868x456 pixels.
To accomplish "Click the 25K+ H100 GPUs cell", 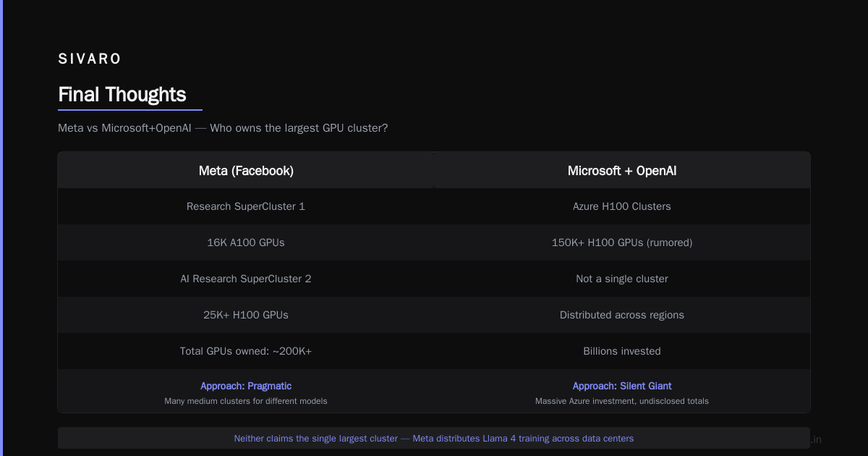I will pos(246,315).
